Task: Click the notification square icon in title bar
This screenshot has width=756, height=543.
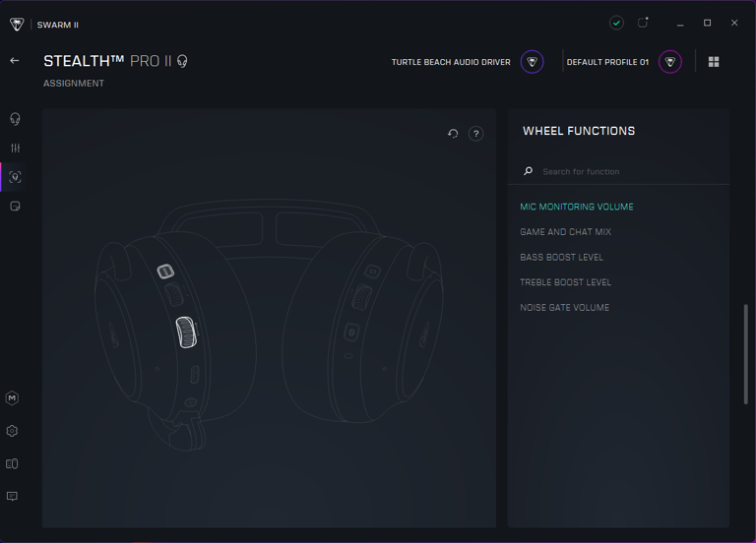Action: pyautogui.click(x=643, y=23)
